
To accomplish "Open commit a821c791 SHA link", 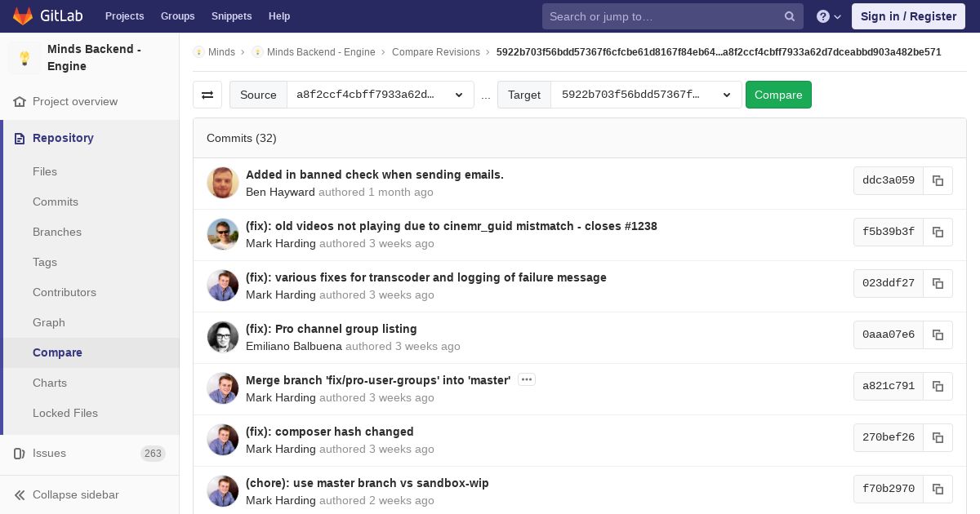I will tap(889, 386).
